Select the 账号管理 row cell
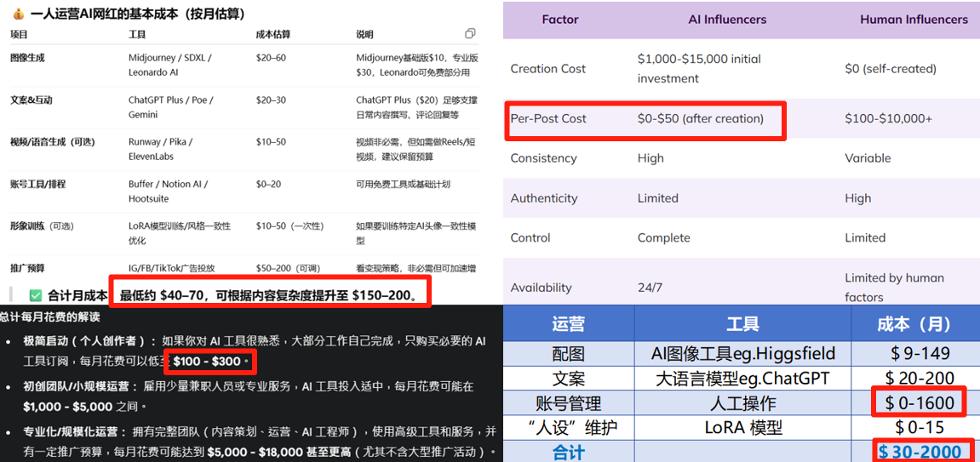Screen dimensions: 980x462 tap(569, 402)
